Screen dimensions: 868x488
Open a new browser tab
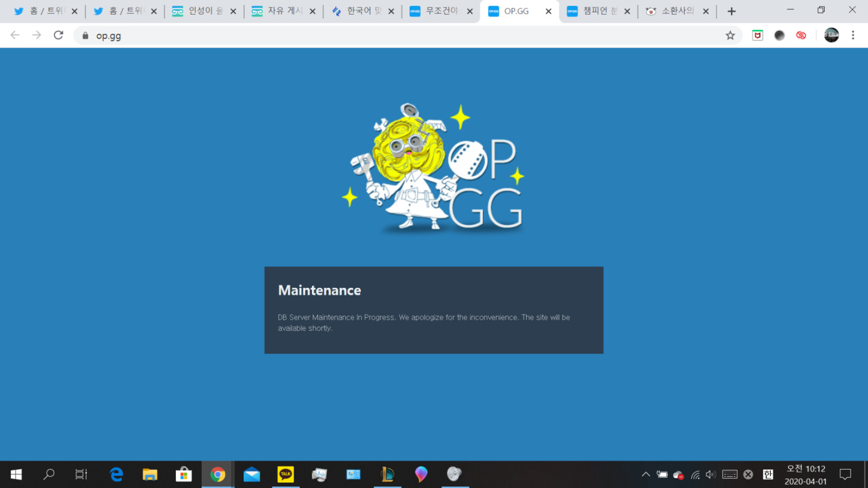(731, 11)
